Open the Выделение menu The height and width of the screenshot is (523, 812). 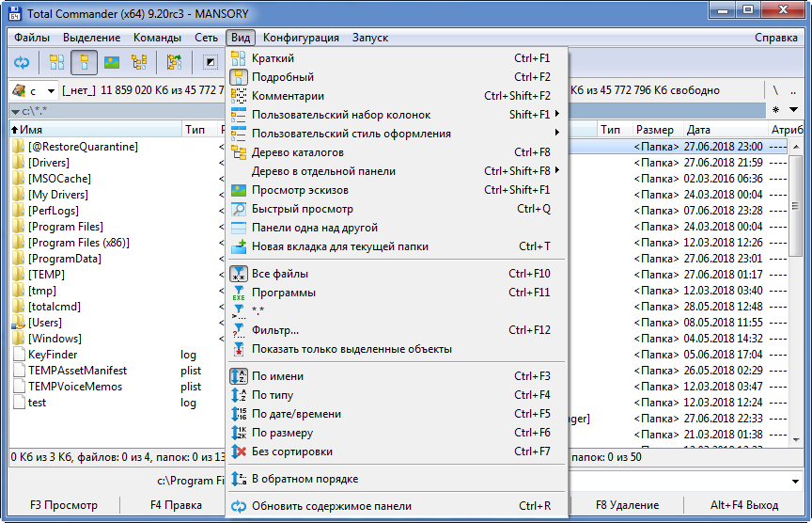coord(92,38)
